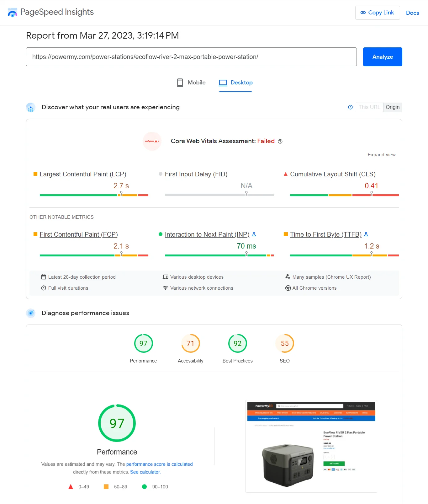Click the calendar icon beside collection period
The image size is (428, 504).
tap(44, 277)
